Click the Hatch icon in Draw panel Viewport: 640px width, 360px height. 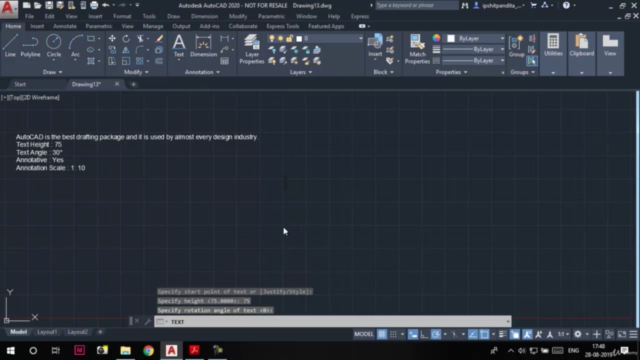tap(91, 61)
